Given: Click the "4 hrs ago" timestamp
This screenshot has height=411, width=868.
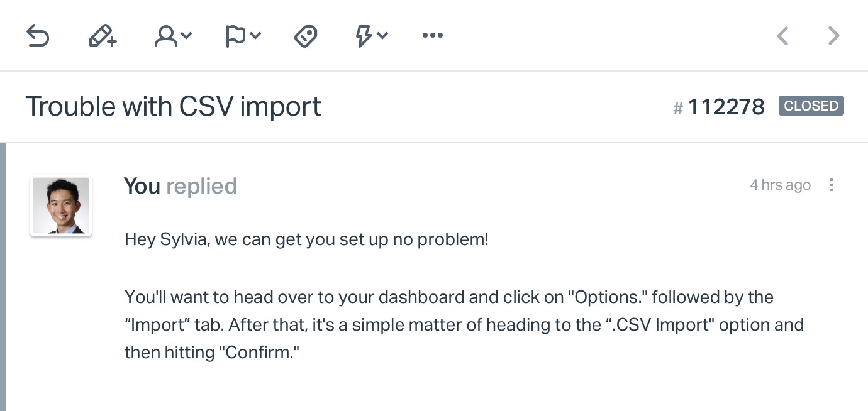Looking at the screenshot, I should [780, 185].
